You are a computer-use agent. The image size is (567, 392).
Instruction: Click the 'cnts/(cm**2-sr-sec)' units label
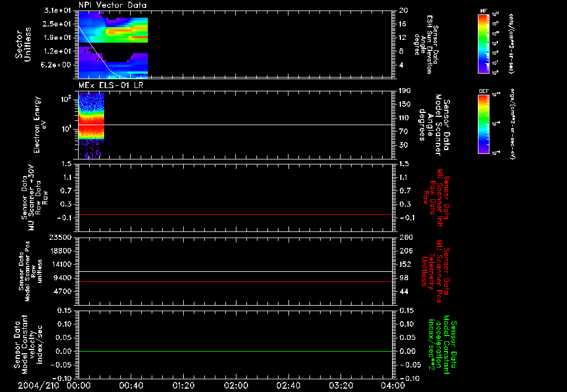[x=511, y=44]
